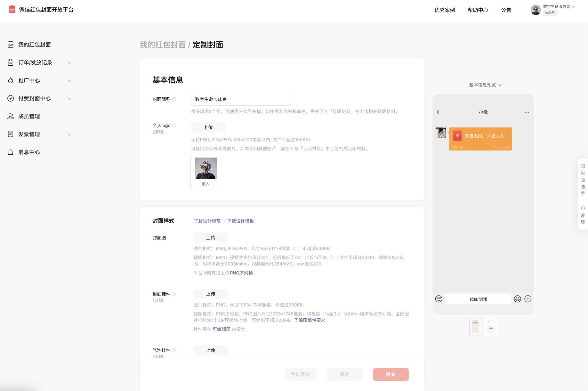Click the plus icon beside 按住说话
The image size is (588, 391).
point(528,299)
